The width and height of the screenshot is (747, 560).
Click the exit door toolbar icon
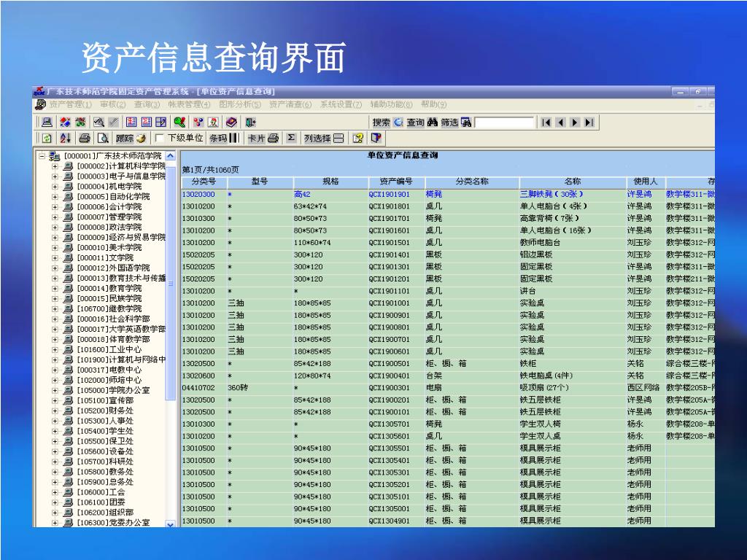[251, 122]
